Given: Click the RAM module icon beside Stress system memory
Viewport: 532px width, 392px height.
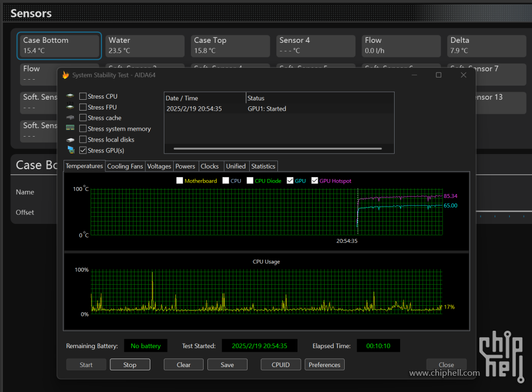Looking at the screenshot, I should (70, 128).
